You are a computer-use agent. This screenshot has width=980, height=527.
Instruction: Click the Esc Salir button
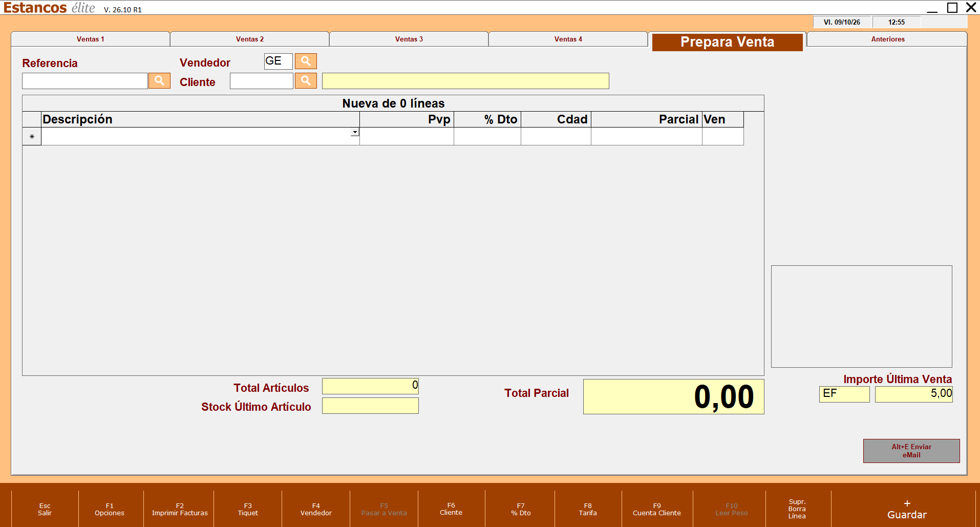(x=45, y=509)
